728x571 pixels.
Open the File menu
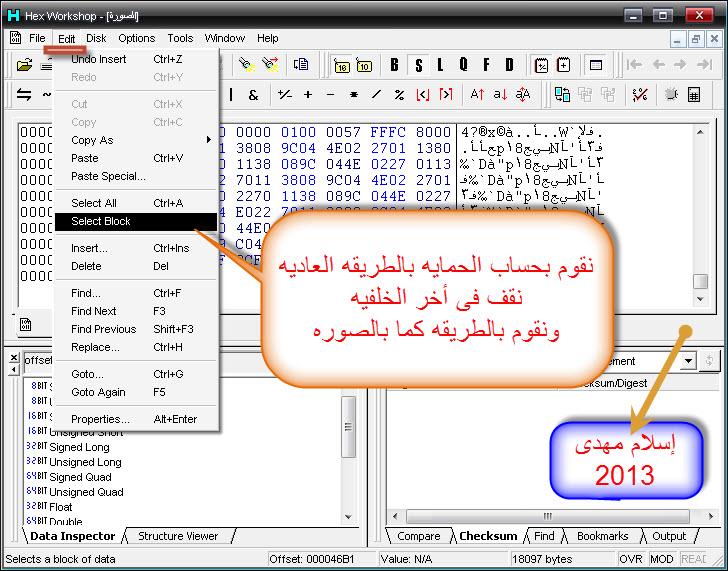[37, 38]
